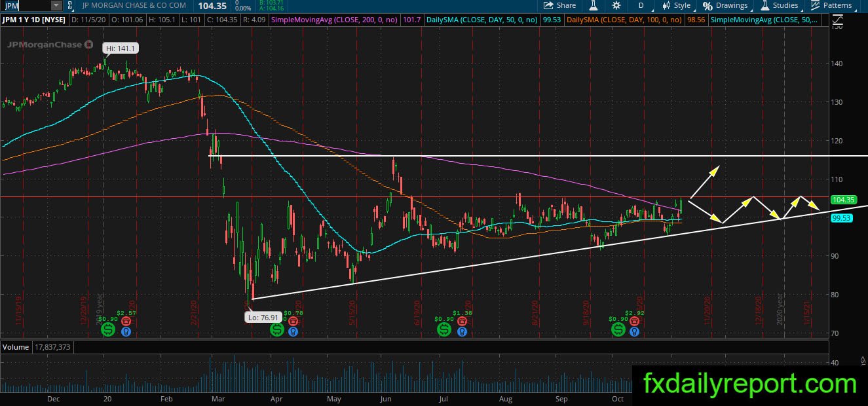Image resolution: width=868 pixels, height=406 pixels.
Task: Click JP MORGAN CHASE & CO COM description
Action: click(x=134, y=5)
